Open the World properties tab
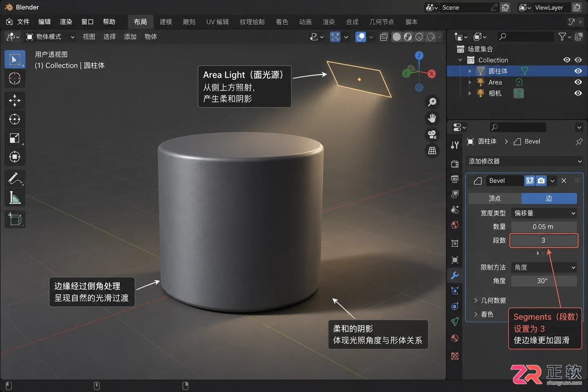 pos(455,225)
